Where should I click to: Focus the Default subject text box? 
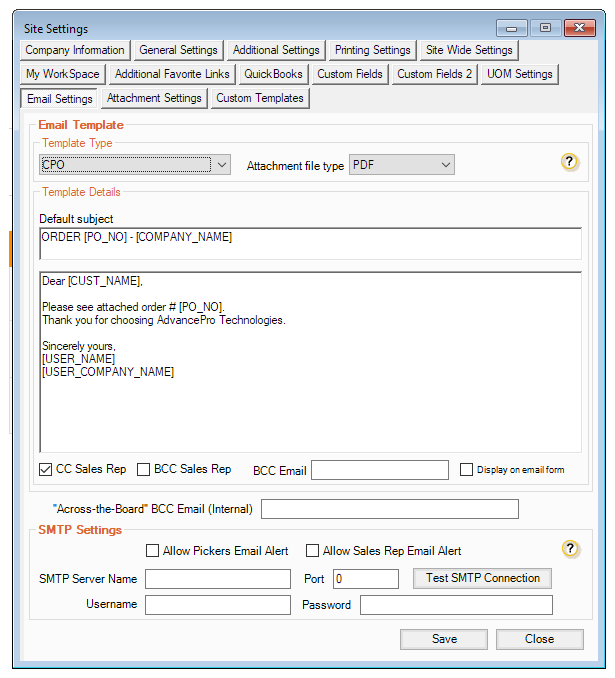point(310,243)
